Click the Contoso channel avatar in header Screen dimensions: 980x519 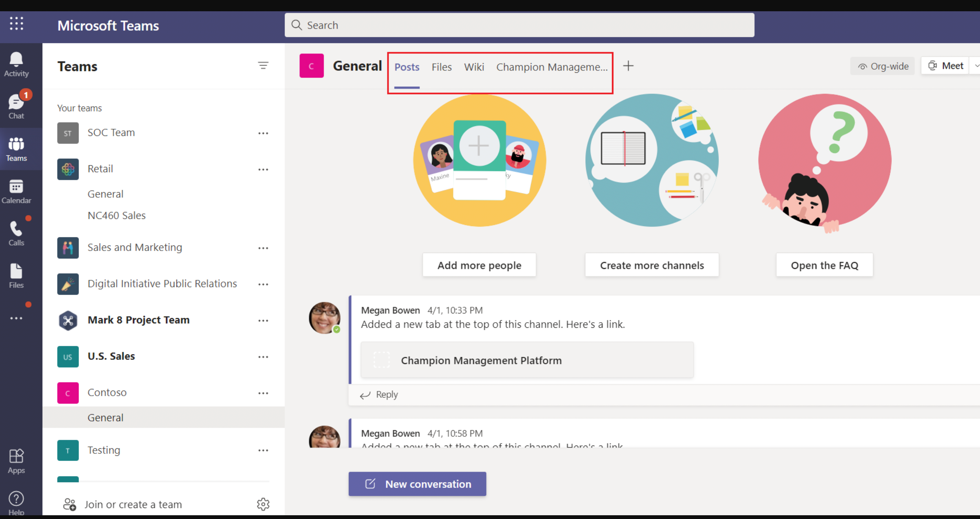coord(312,66)
